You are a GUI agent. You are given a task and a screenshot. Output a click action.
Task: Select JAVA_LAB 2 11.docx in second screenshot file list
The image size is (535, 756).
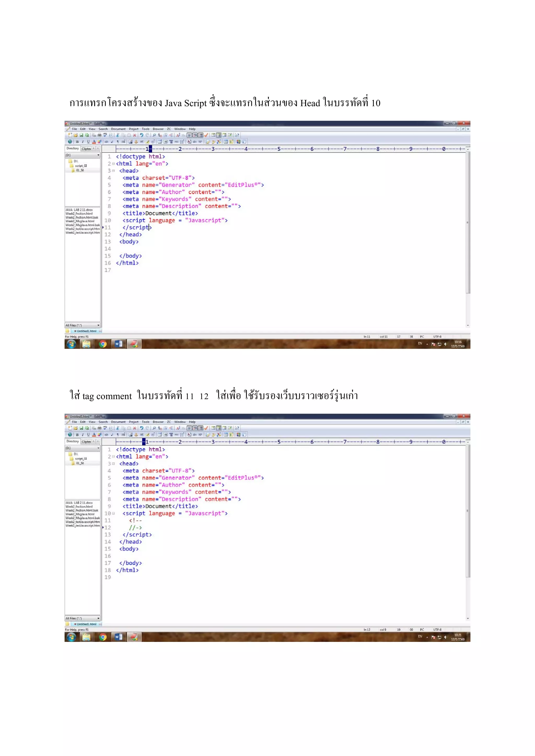pos(79,503)
